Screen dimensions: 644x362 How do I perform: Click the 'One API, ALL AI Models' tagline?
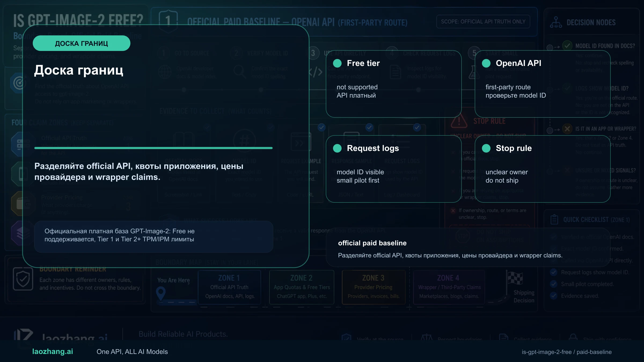coord(132,352)
